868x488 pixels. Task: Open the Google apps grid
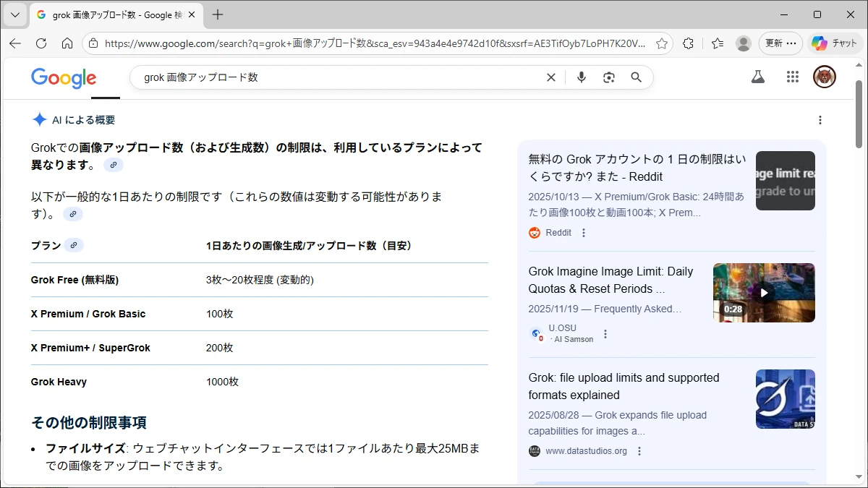click(x=792, y=77)
